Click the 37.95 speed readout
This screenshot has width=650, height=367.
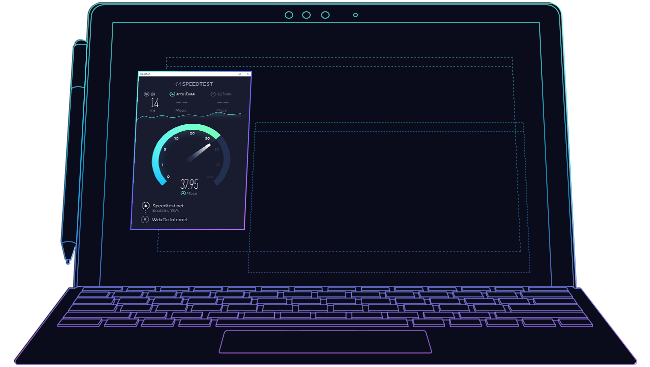pyautogui.click(x=189, y=184)
